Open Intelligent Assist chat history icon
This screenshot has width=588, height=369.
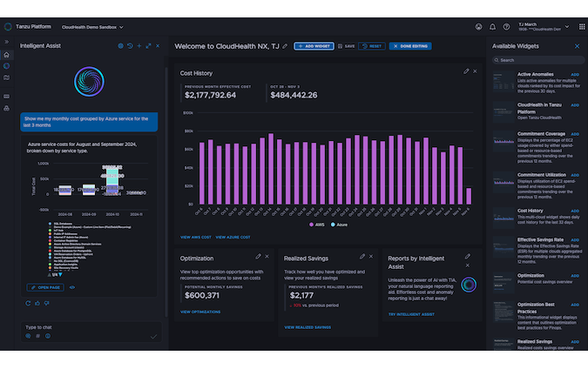tap(130, 46)
